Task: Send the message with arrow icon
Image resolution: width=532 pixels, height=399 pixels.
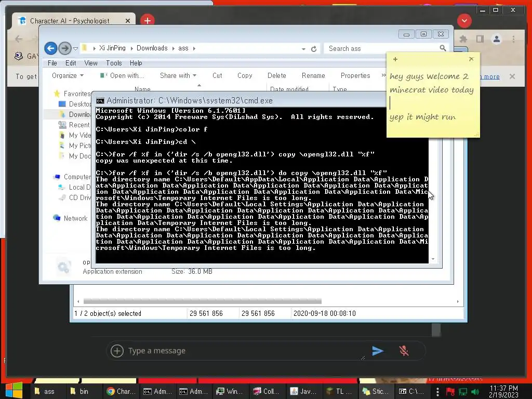Action: 378,351
